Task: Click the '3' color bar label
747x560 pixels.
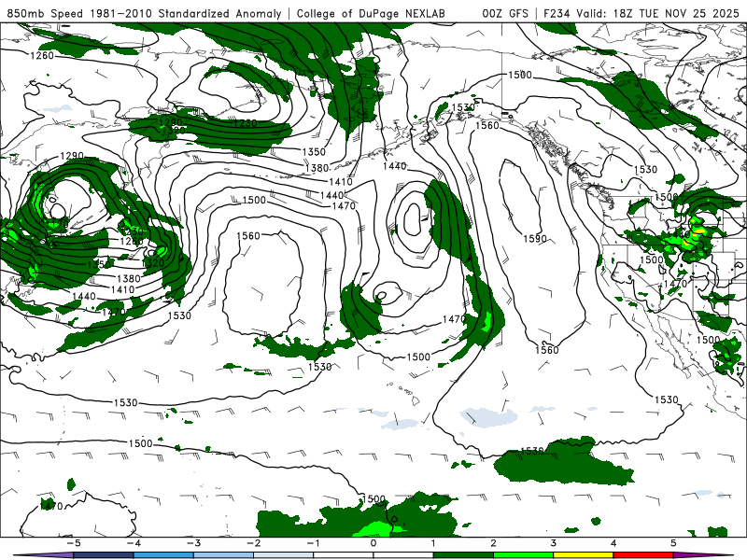Action: tap(553, 543)
